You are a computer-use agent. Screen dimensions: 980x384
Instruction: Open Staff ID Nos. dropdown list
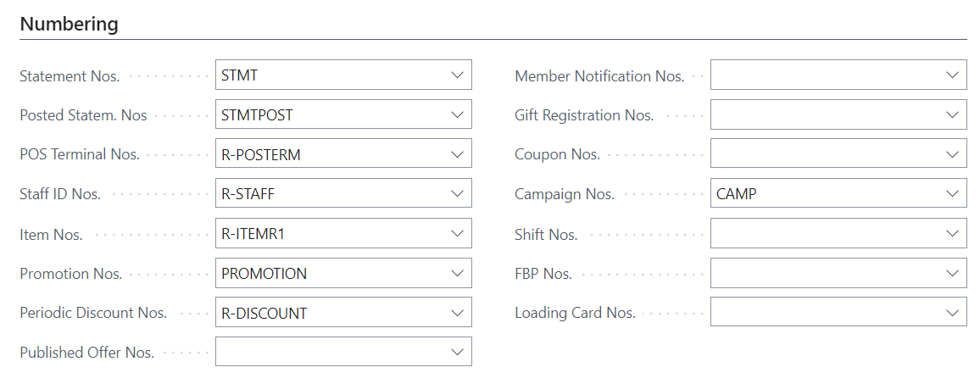[458, 194]
